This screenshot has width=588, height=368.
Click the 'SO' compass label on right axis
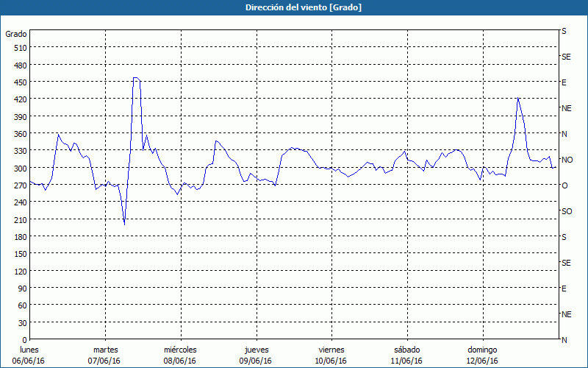566,211
